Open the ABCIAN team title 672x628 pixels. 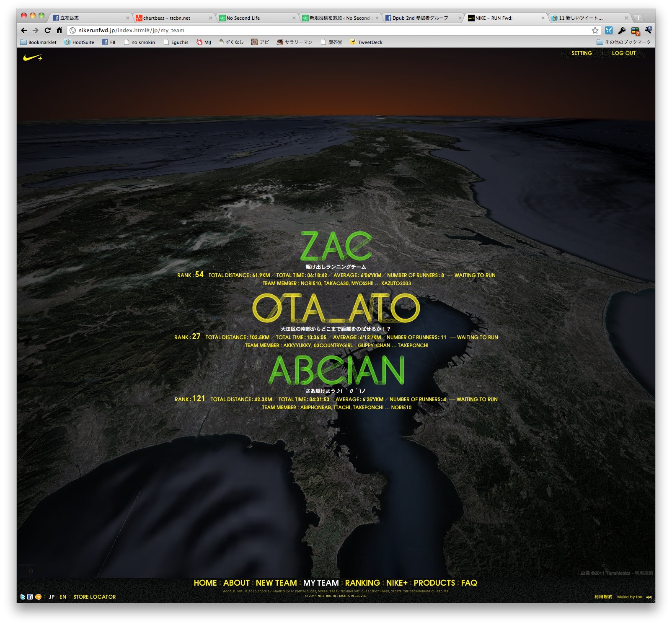(x=336, y=370)
